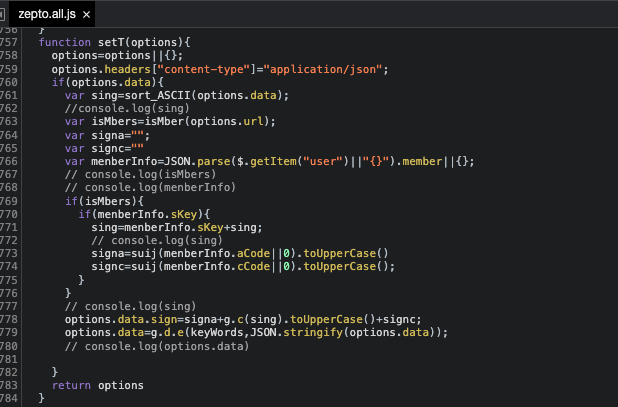Click the sign property on line 778
The image size is (618, 407).
click(164, 319)
